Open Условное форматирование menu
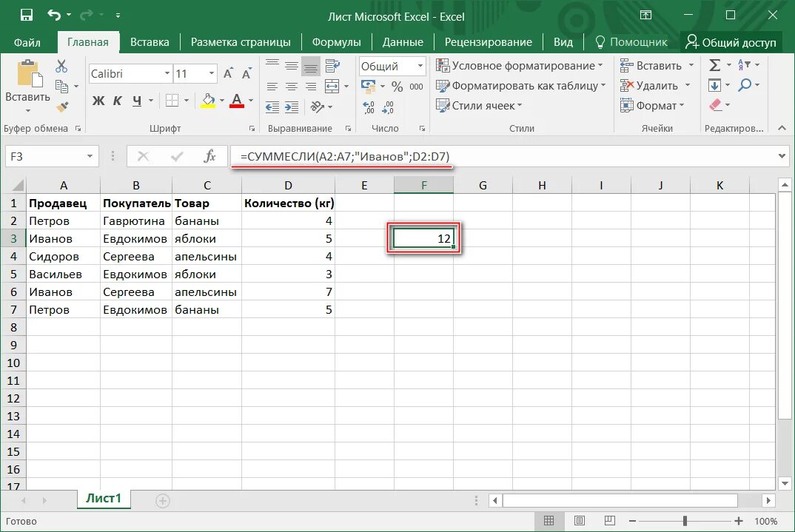795x532 pixels. point(520,66)
